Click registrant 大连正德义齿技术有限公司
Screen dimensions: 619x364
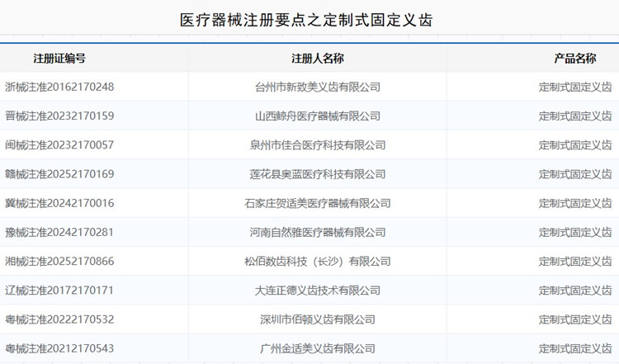(x=318, y=291)
